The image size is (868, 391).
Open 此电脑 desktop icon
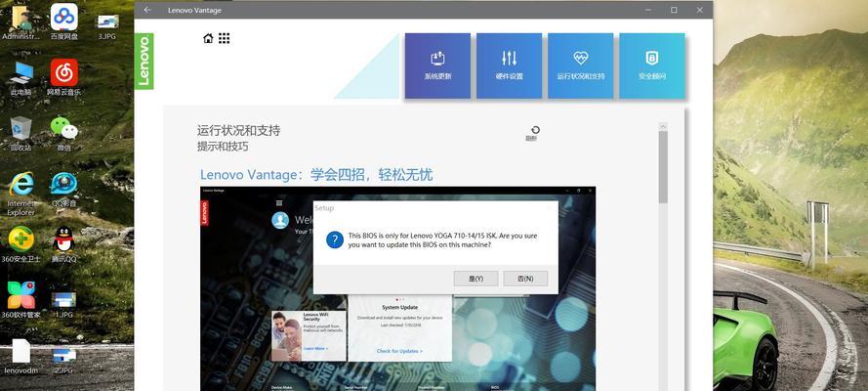(21, 78)
